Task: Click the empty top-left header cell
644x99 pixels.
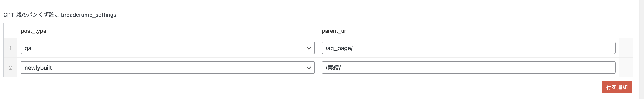Action: click(x=10, y=30)
